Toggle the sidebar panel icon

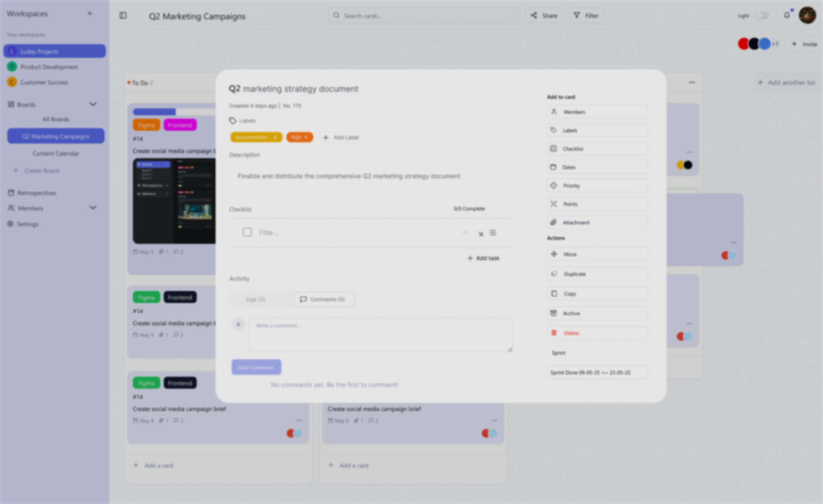pos(123,15)
